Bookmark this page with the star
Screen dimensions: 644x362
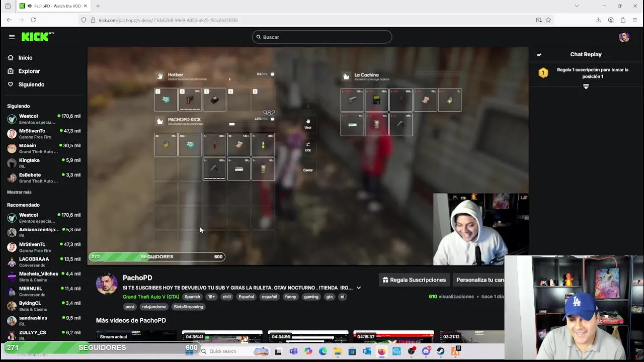point(548,20)
